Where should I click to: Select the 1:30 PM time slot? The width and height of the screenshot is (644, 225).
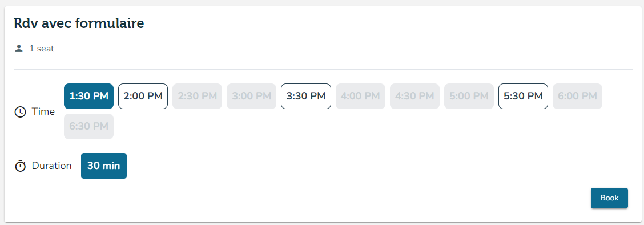[88, 96]
